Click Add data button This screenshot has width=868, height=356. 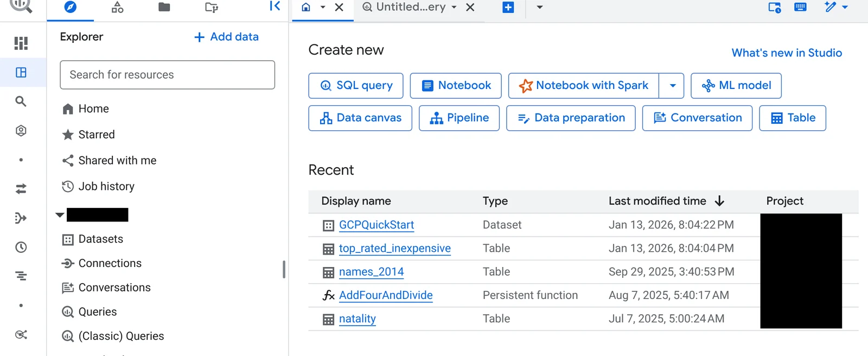226,37
